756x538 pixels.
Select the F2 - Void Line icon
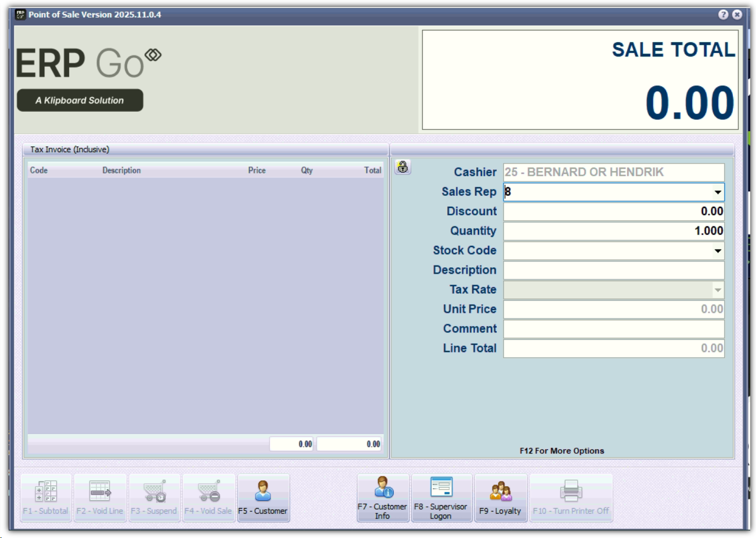[100, 498]
